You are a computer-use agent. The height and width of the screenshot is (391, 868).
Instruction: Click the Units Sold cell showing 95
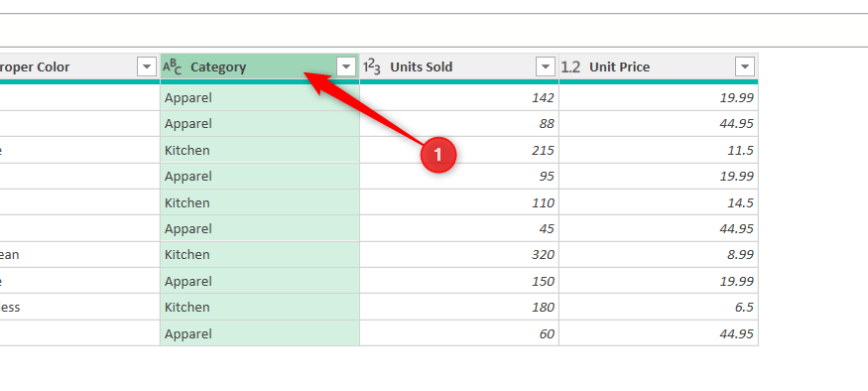(x=459, y=176)
